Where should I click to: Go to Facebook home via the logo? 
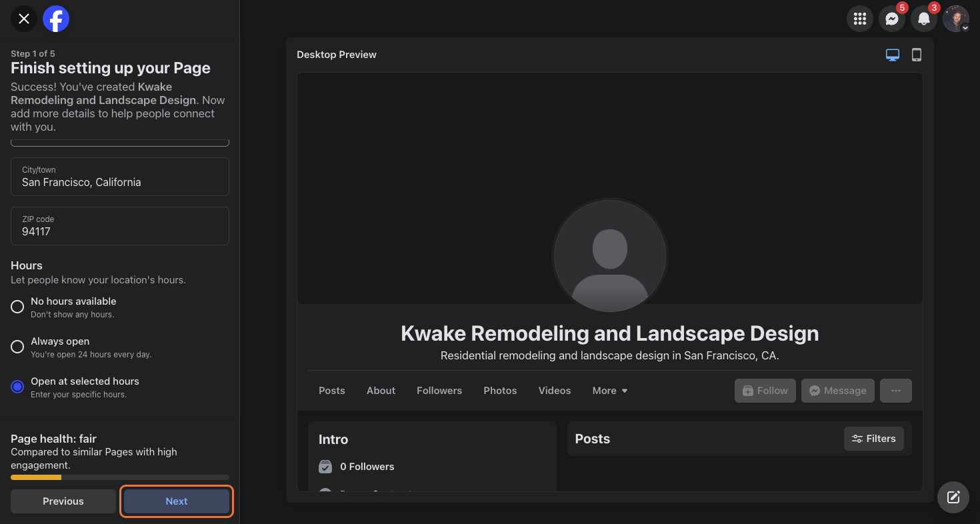tap(56, 19)
